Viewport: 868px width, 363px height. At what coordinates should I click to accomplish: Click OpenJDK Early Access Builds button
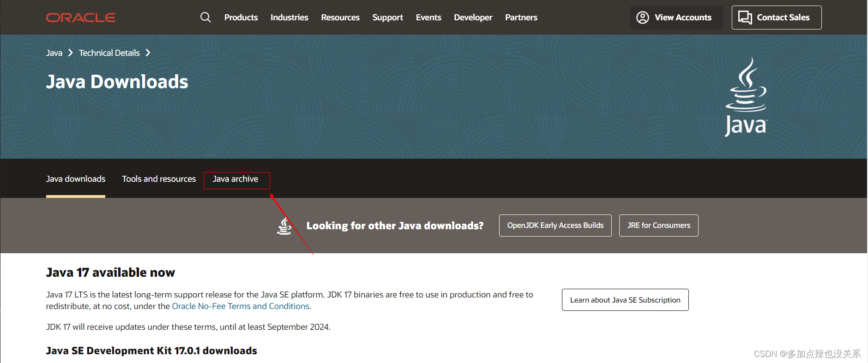(x=555, y=226)
